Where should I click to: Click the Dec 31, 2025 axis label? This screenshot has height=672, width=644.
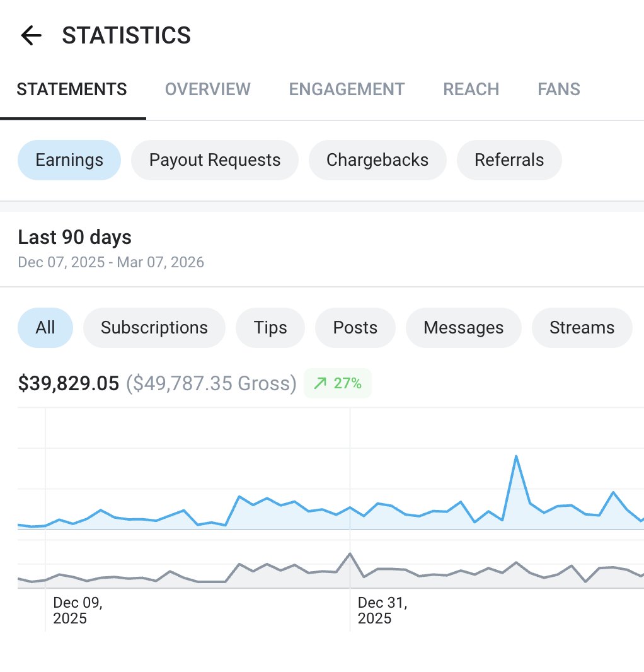[382, 610]
